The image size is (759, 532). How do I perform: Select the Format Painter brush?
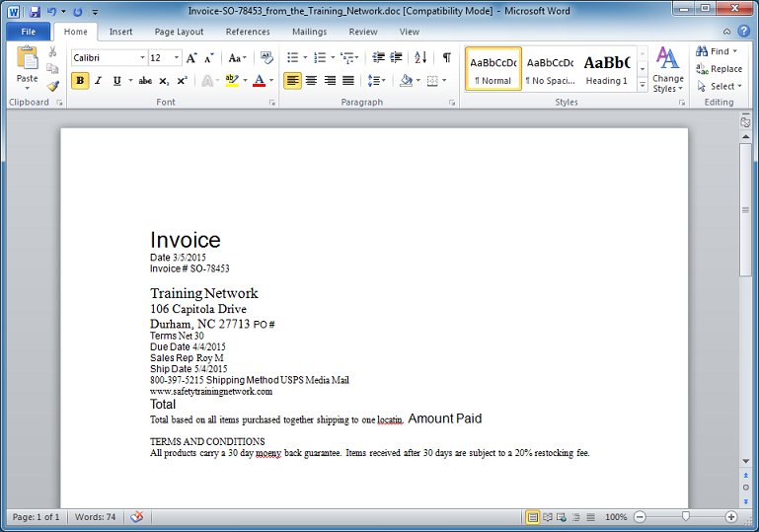coord(53,86)
